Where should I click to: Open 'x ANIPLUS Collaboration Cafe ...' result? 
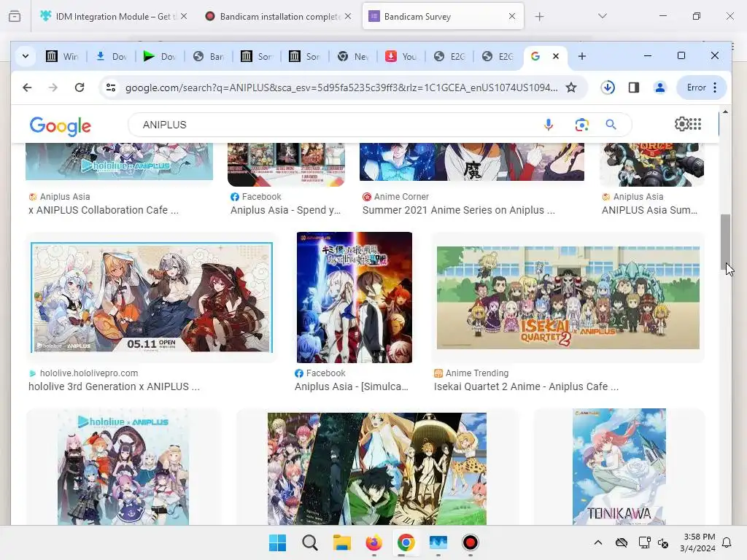click(x=104, y=210)
